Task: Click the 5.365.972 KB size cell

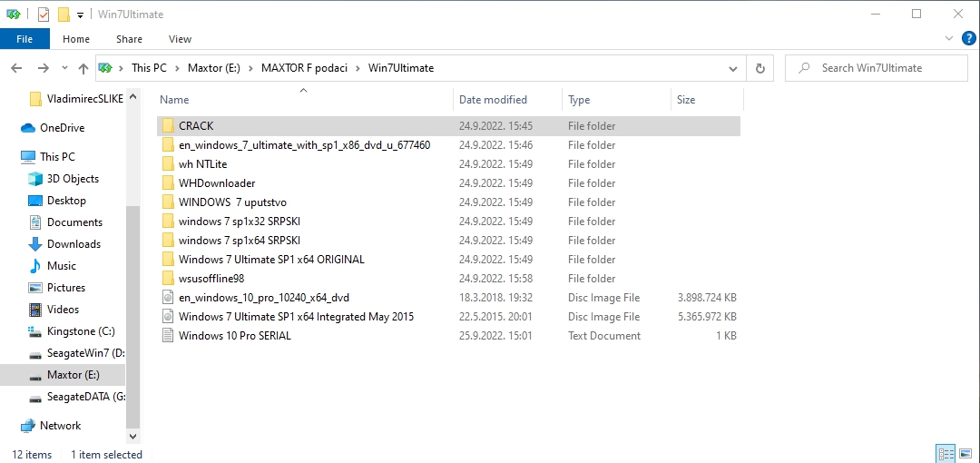Action: tap(707, 317)
